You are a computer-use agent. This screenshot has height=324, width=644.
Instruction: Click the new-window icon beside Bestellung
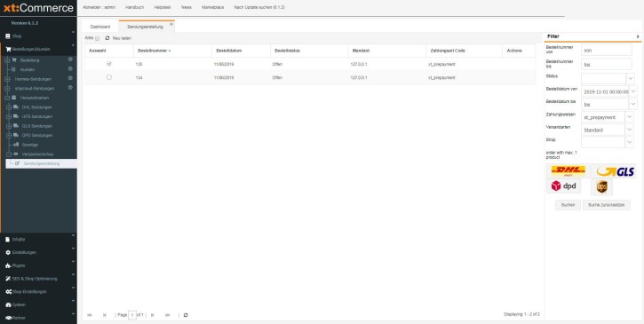[70, 60]
